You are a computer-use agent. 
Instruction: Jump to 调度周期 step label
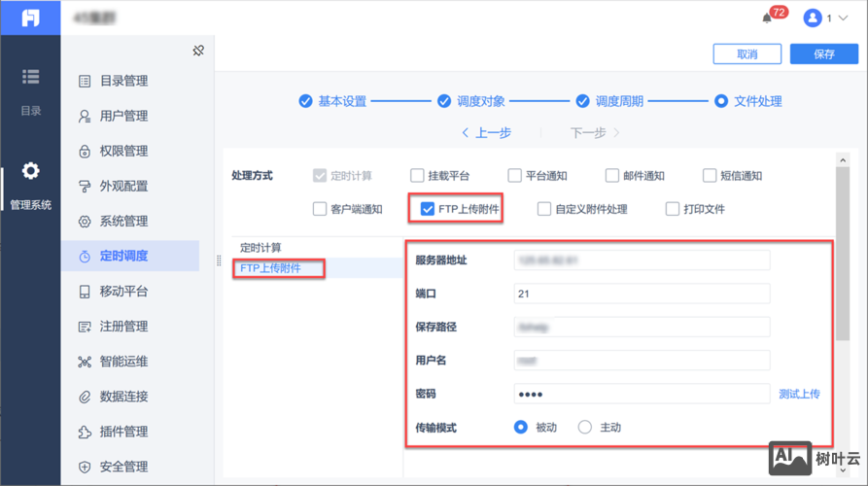[619, 101]
